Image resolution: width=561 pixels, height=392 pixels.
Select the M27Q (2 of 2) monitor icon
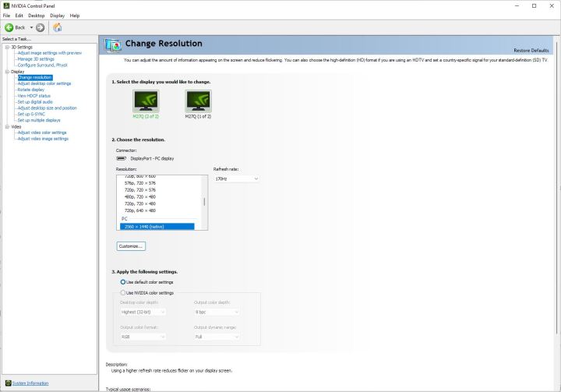[x=146, y=100]
